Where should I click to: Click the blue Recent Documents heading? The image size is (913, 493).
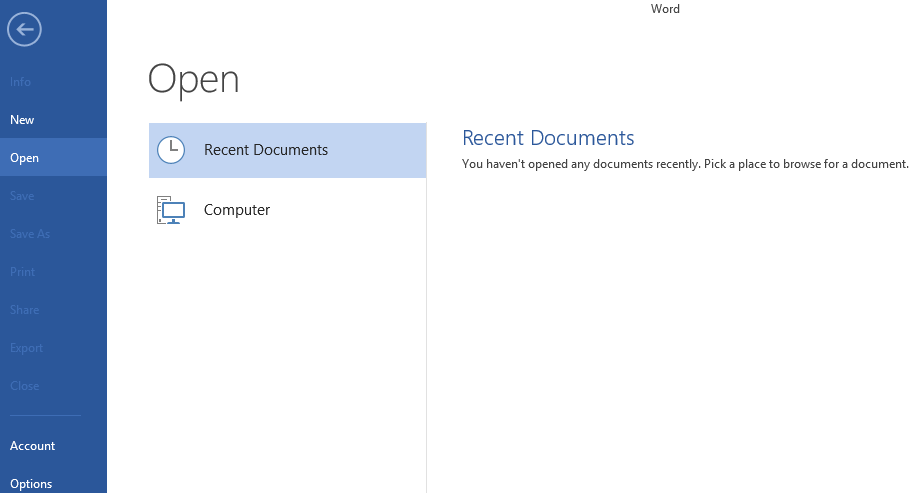click(548, 138)
